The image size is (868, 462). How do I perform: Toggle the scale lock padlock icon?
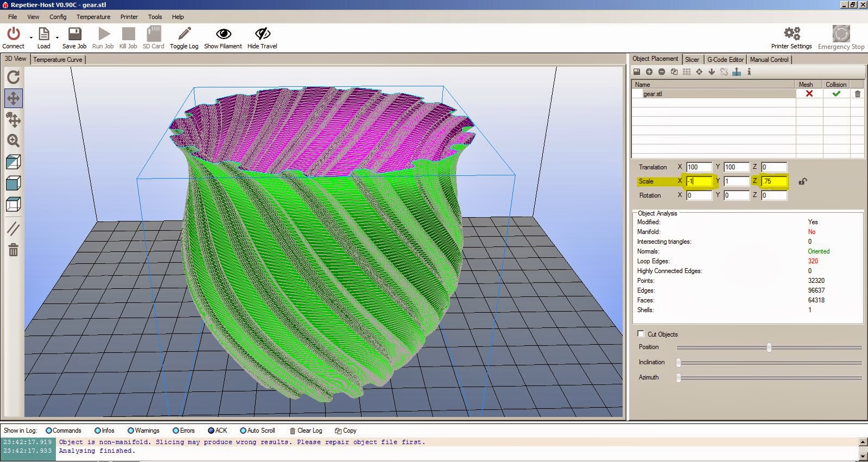pos(803,181)
